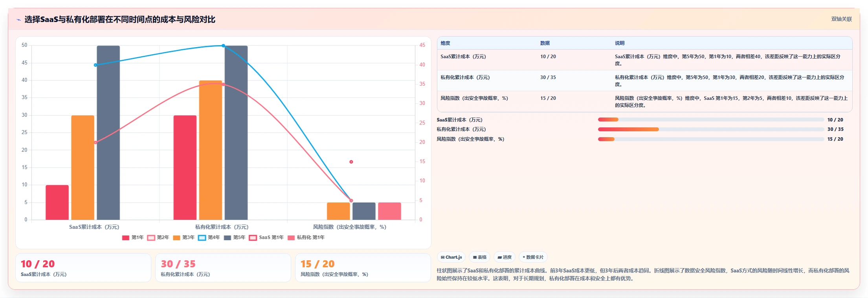Click the isolated red data point at 15
The image size is (868, 298).
(351, 162)
